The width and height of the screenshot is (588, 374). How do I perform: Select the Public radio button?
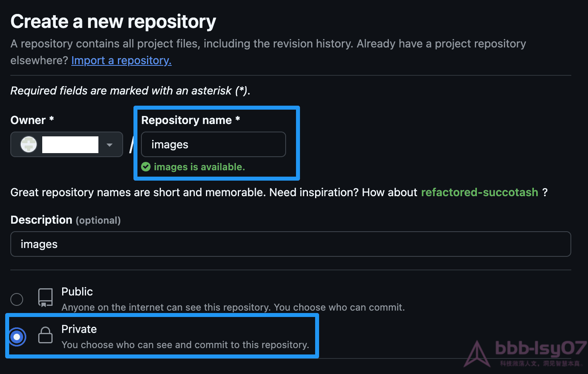pyautogui.click(x=17, y=299)
